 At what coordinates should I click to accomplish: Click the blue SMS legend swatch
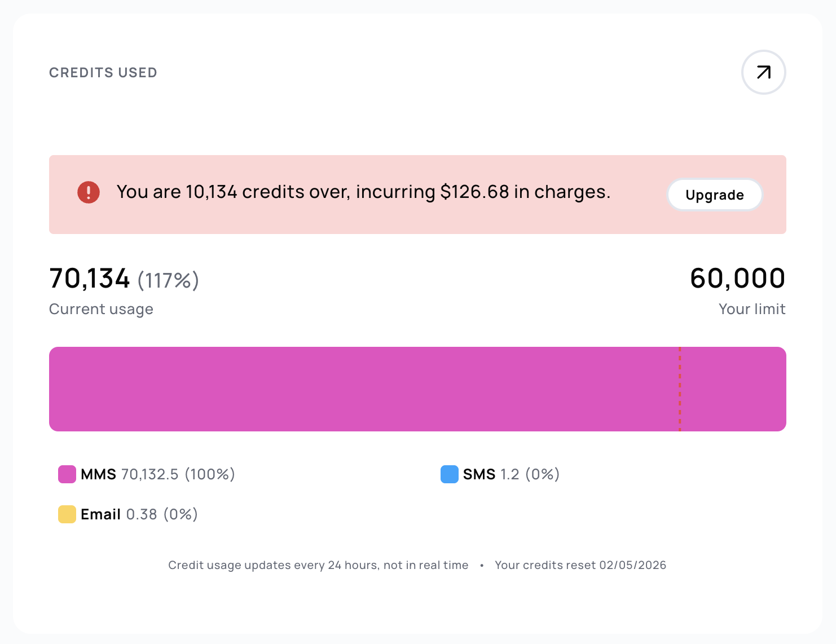(450, 474)
